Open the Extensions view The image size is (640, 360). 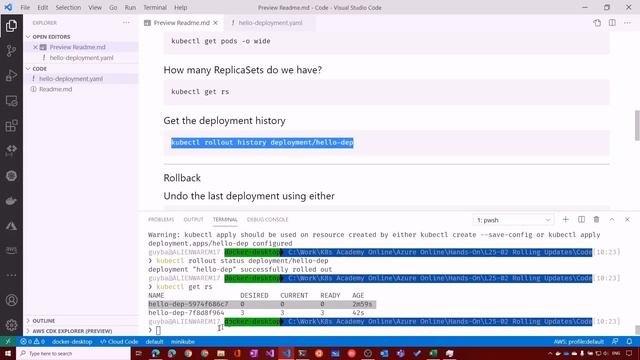pyautogui.click(x=11, y=126)
